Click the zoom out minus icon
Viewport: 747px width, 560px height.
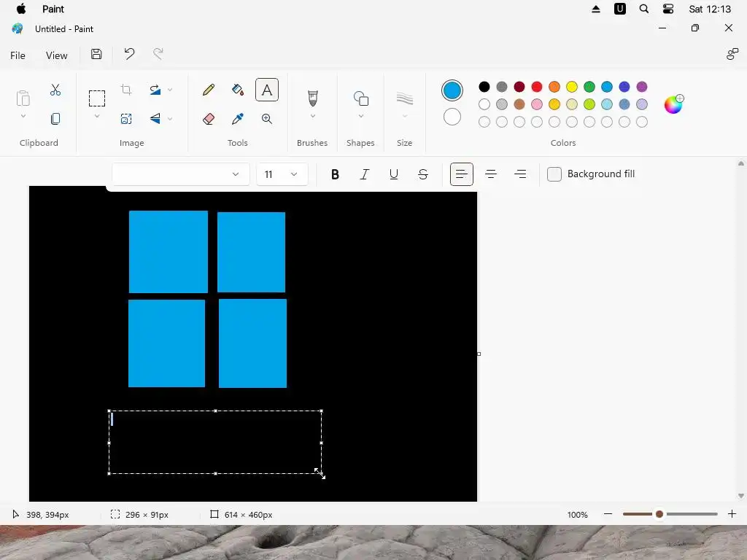(x=608, y=514)
